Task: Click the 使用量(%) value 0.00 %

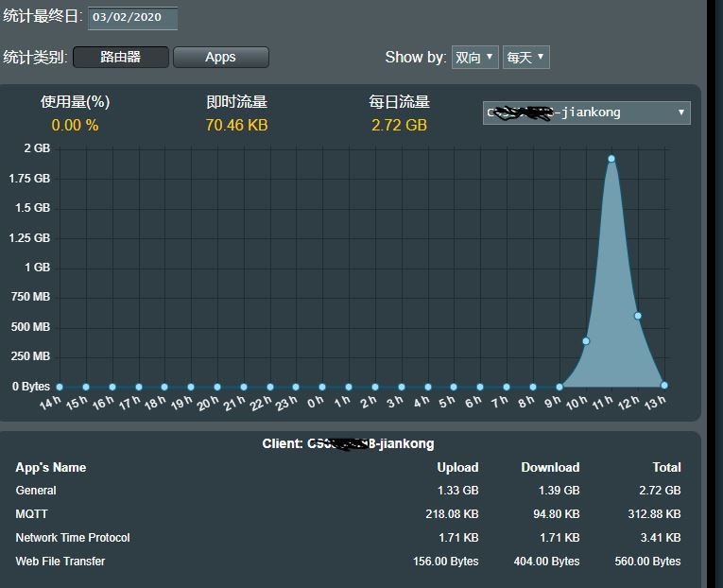Action: (x=75, y=125)
